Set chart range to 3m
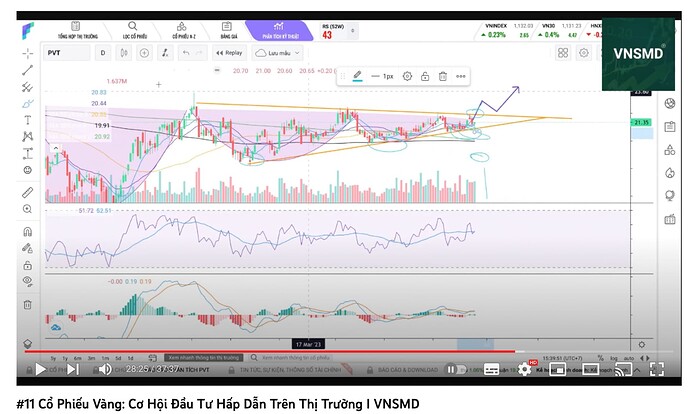This screenshot has width=690, height=414. tap(91, 358)
